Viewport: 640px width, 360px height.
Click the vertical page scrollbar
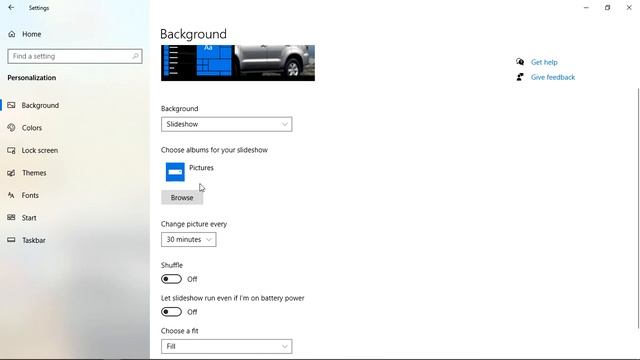[x=638, y=208]
